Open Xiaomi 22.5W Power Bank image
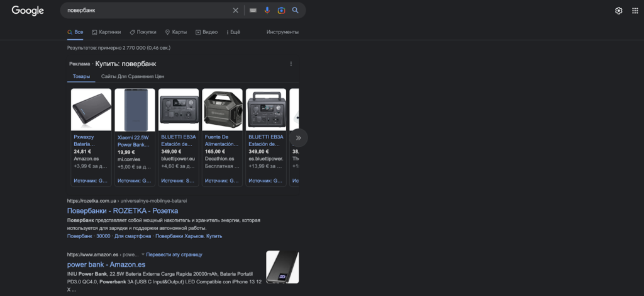 (135, 110)
